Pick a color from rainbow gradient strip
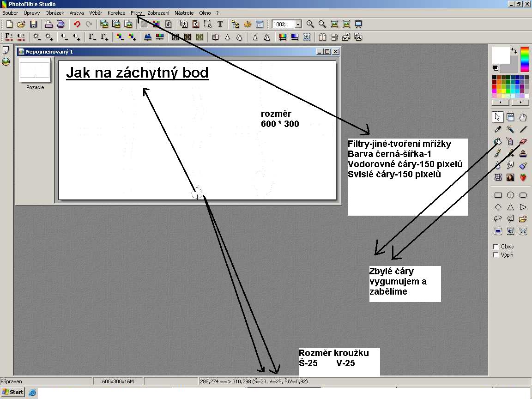 coord(525,59)
